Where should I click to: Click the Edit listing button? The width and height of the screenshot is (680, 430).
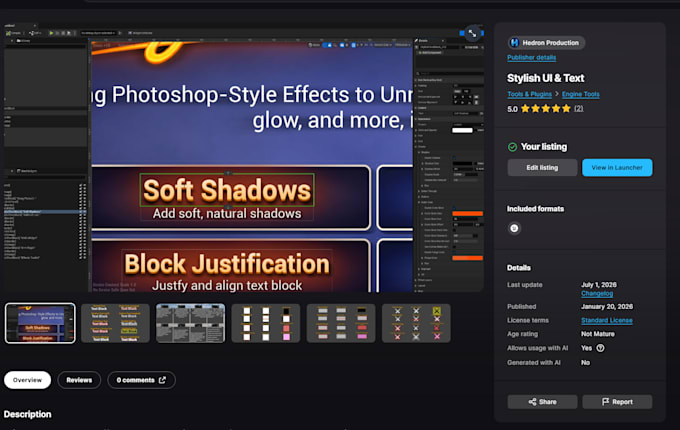[x=542, y=167]
